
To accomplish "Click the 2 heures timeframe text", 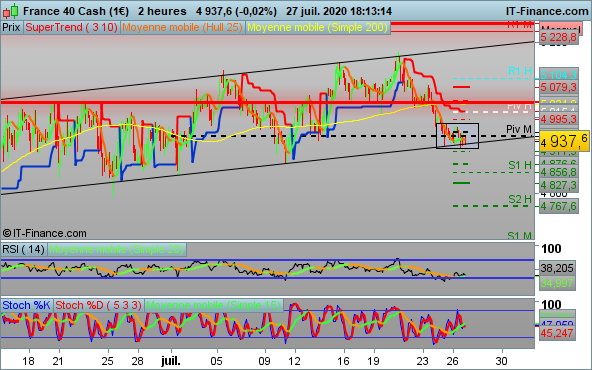I will point(162,11).
